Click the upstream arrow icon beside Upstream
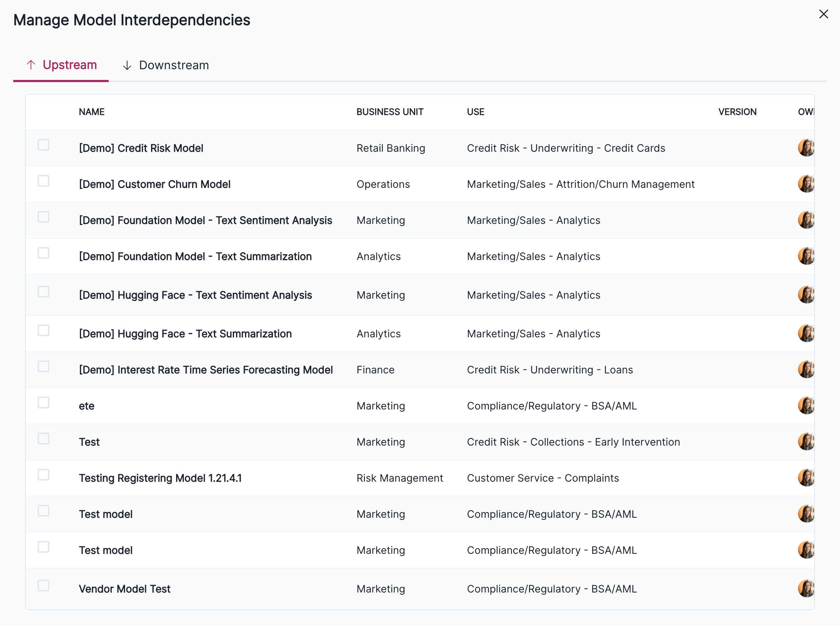 [x=31, y=65]
